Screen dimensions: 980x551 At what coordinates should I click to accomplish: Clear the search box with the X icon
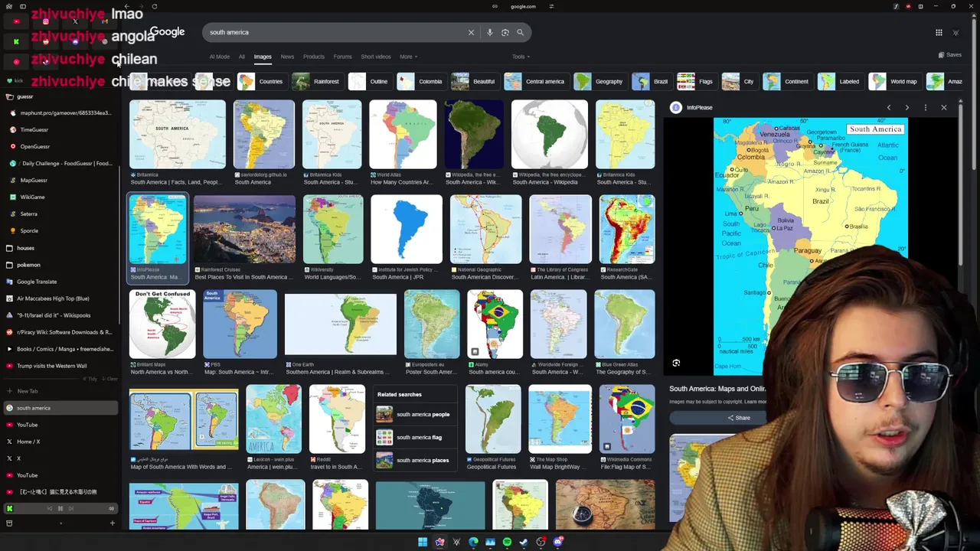pyautogui.click(x=471, y=32)
